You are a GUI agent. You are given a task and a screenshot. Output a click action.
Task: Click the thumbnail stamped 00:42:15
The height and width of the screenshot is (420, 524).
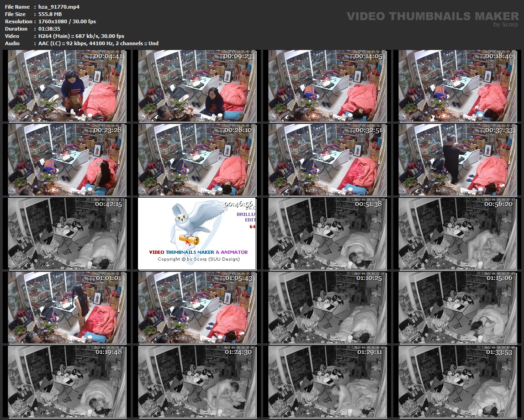(x=67, y=233)
